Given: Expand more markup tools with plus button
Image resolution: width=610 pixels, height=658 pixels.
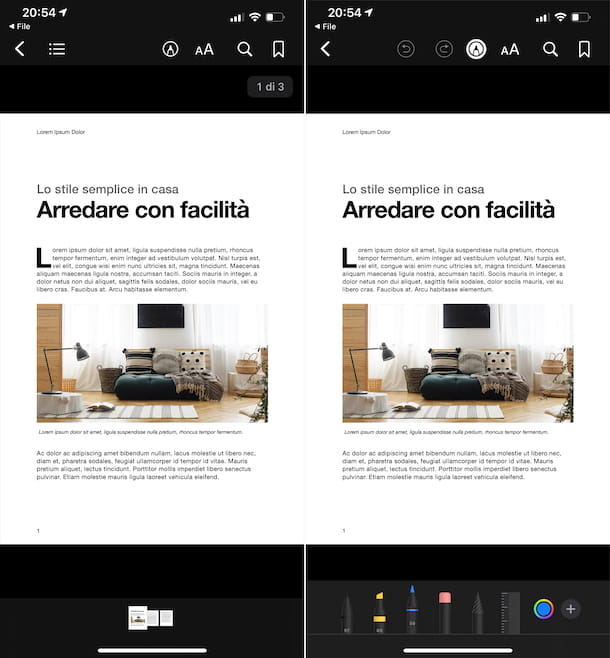Looking at the screenshot, I should (571, 608).
